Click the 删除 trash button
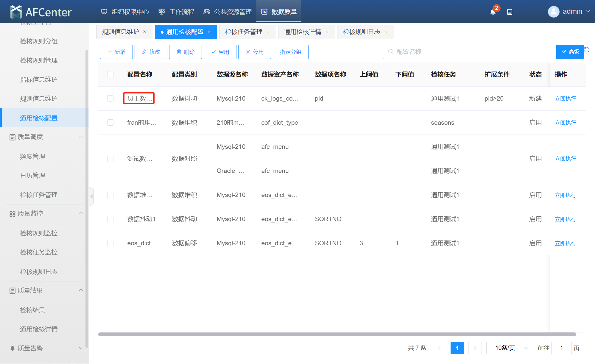 pos(186,52)
